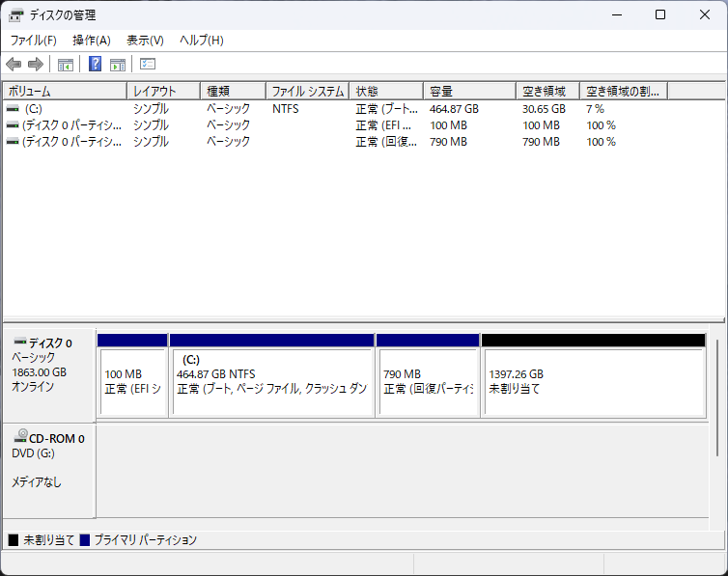Sort by the ボリューム column header
This screenshot has width=728, height=576.
tap(64, 92)
